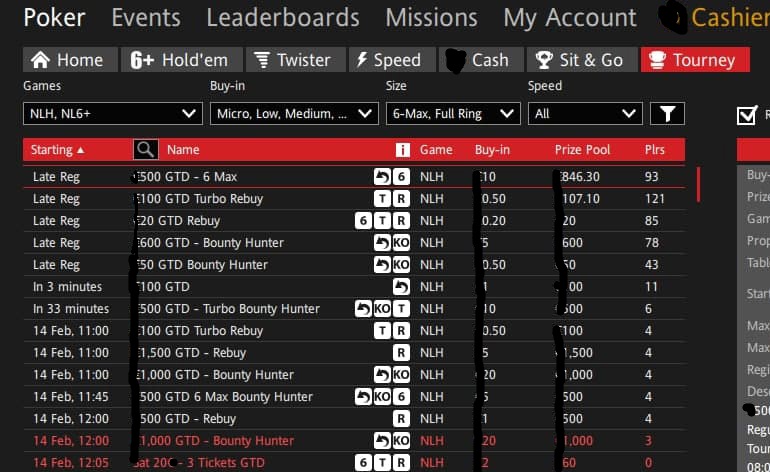Click KO icon on 50 GTD Bounty Hunter
Screen dimensions: 770x472
(x=401, y=265)
